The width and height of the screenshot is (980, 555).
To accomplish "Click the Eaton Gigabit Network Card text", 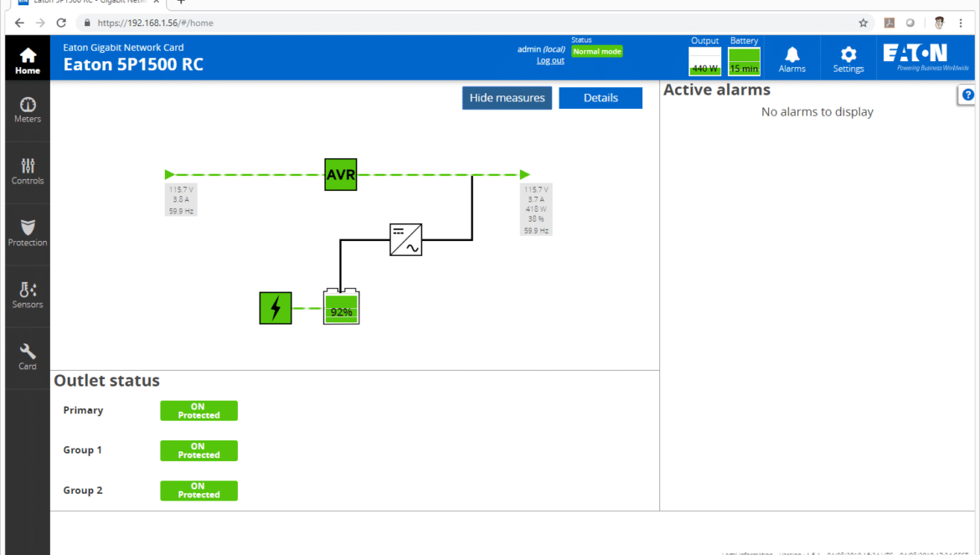I will pos(123,48).
